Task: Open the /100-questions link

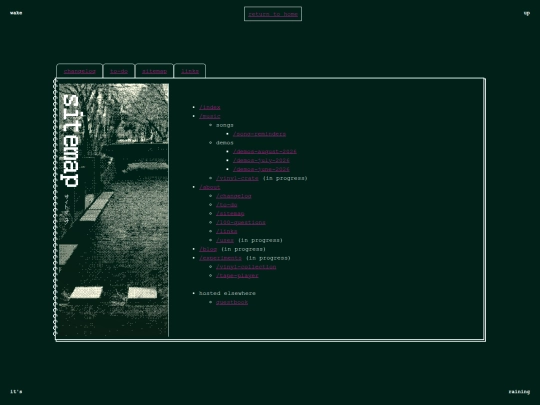Action: tap(241, 223)
